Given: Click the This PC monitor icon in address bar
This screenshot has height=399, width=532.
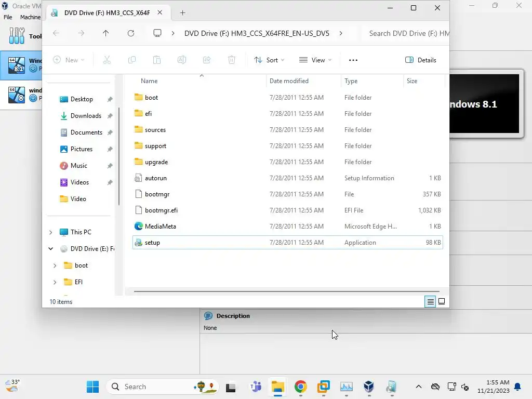Looking at the screenshot, I should point(157,33).
